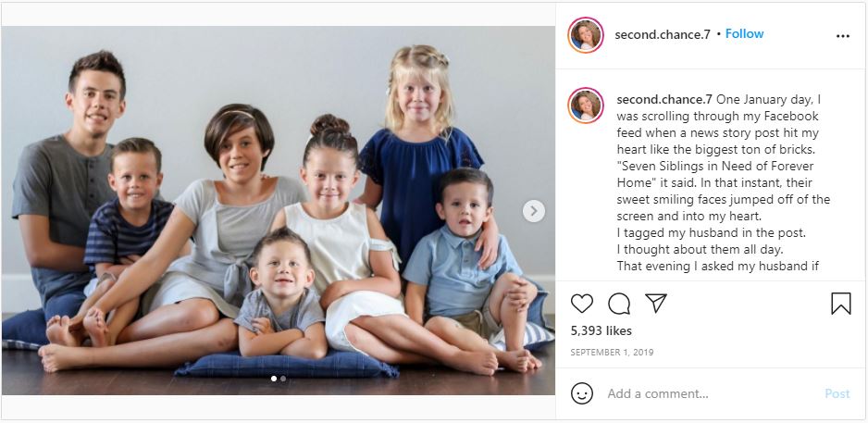Open the September 1, 2019 timestamp
Viewport: 868px width, 423px height.
pyautogui.click(x=613, y=352)
